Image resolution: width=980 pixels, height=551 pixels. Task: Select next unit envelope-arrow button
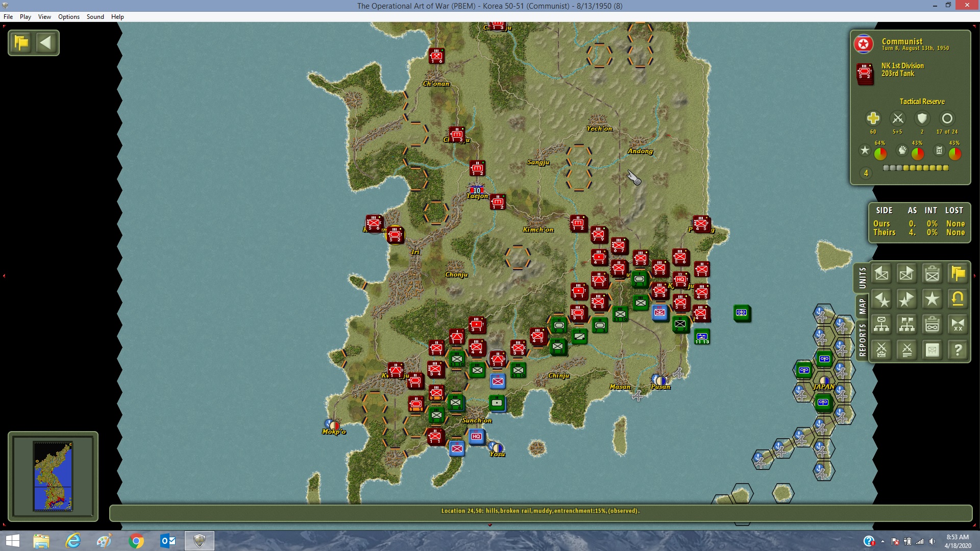click(x=907, y=273)
